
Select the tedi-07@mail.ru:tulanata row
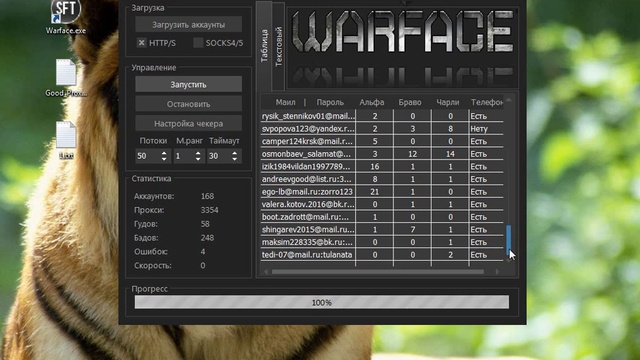(x=382, y=255)
